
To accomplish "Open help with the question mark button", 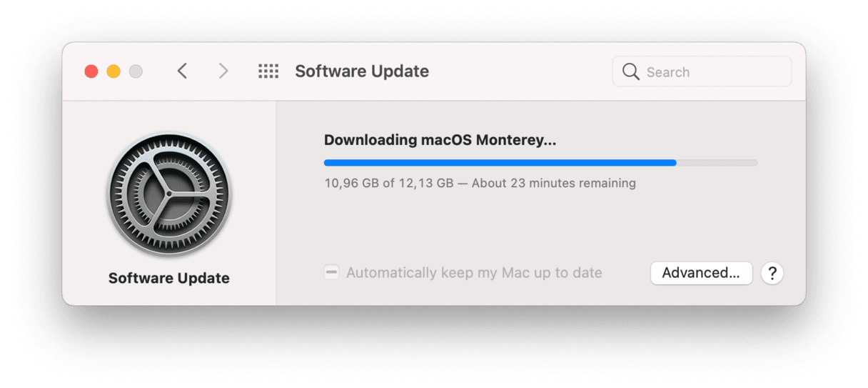I will tap(772, 273).
